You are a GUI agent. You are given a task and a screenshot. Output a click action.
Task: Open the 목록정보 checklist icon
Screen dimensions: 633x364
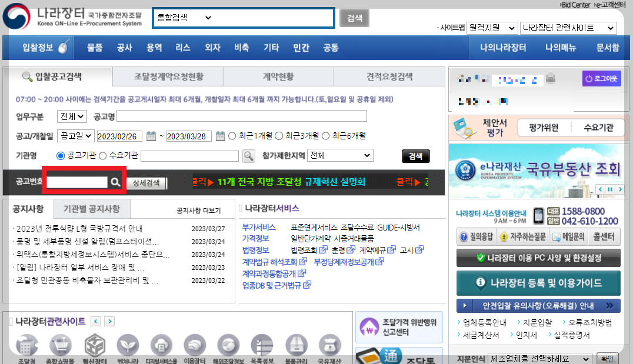coord(262,346)
